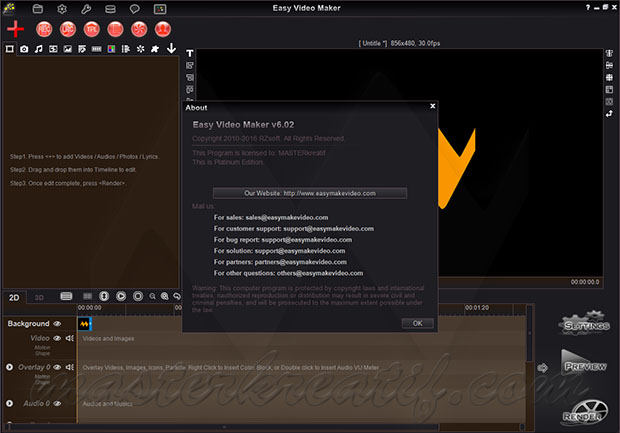Mute the Video track speaker icon

click(70, 338)
